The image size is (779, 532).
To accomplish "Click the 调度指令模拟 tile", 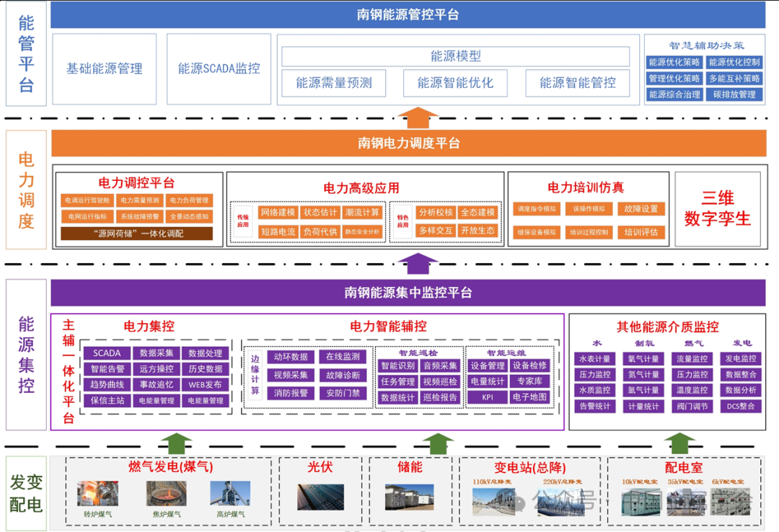I will point(537,208).
